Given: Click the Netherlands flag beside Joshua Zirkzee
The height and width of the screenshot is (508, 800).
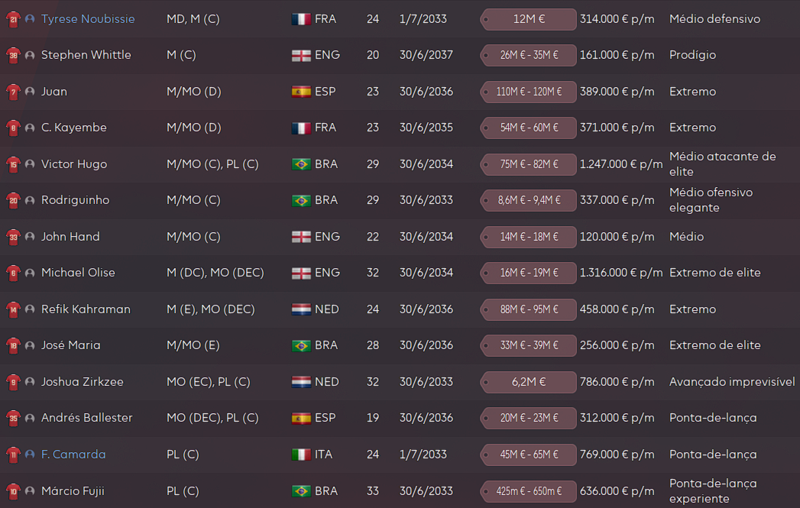Looking at the screenshot, I should [x=301, y=382].
